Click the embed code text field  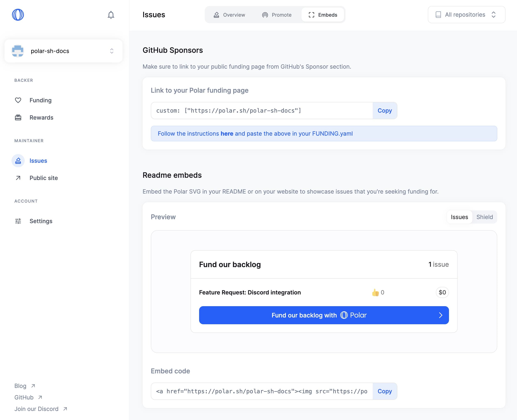(x=262, y=391)
